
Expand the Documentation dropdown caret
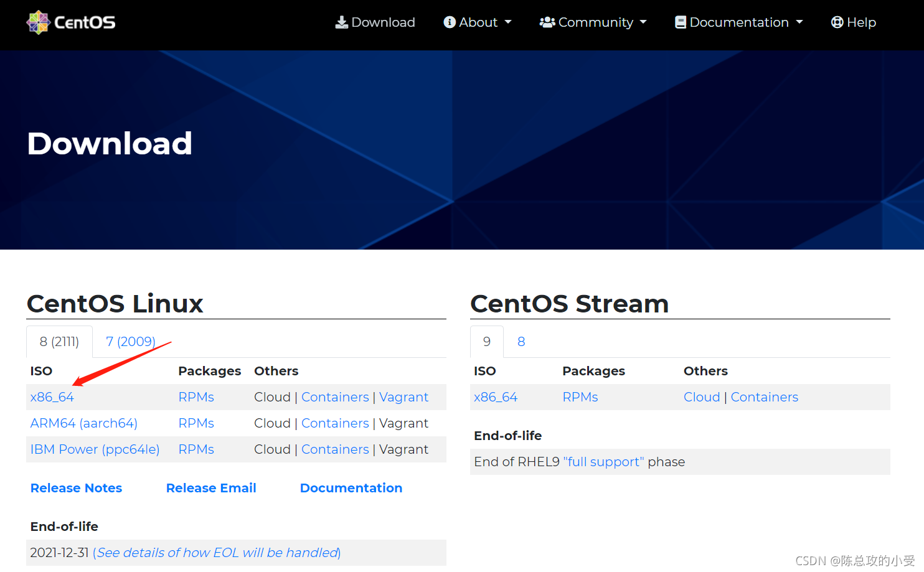pos(799,22)
